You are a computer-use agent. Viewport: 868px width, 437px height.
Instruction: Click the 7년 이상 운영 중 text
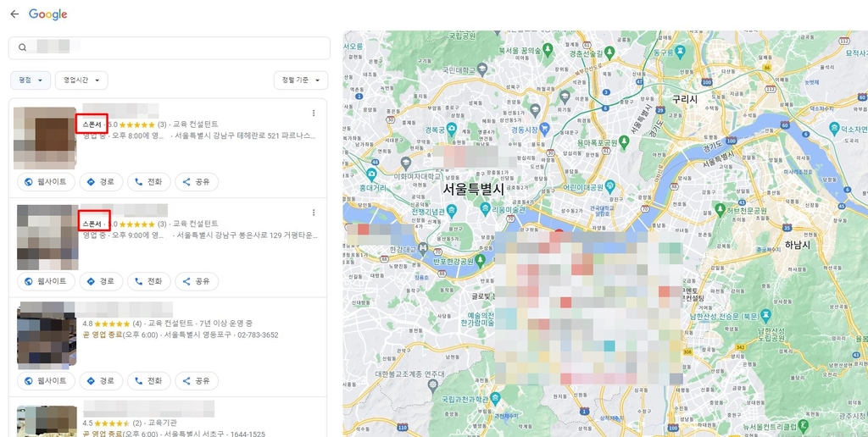click(x=227, y=323)
